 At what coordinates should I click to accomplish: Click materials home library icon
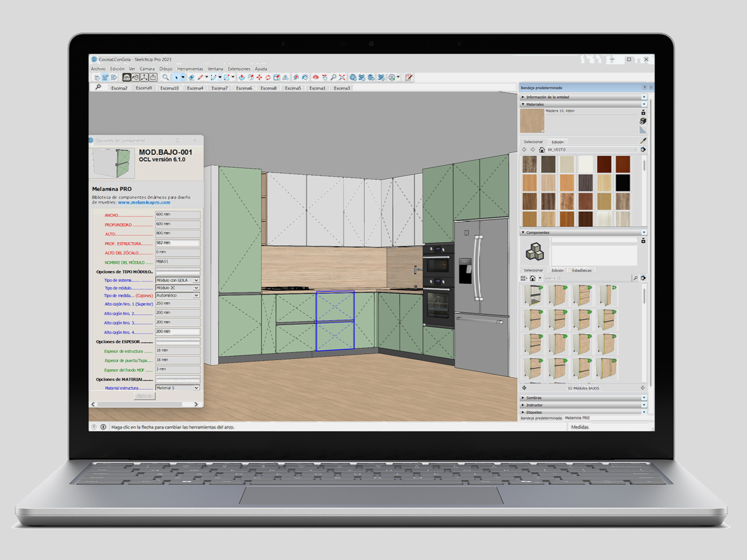(x=542, y=150)
